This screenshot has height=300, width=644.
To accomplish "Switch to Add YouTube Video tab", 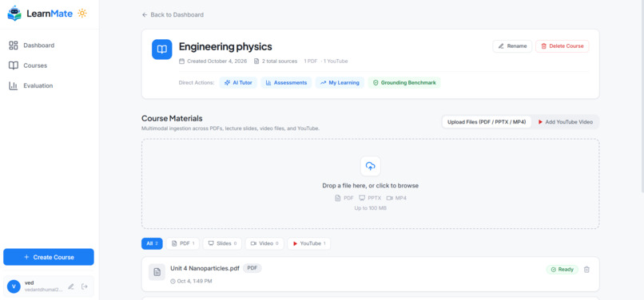I will [x=565, y=122].
